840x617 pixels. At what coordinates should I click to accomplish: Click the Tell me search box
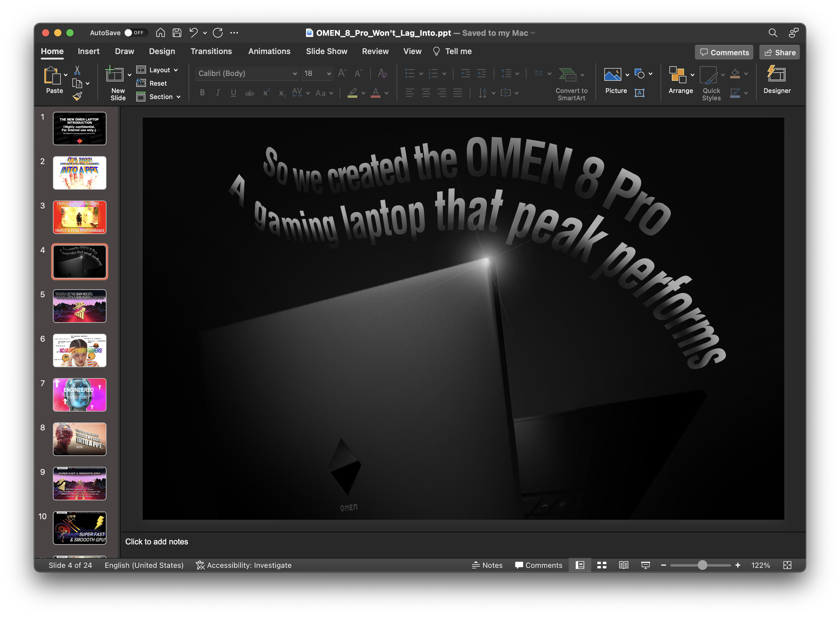point(452,51)
